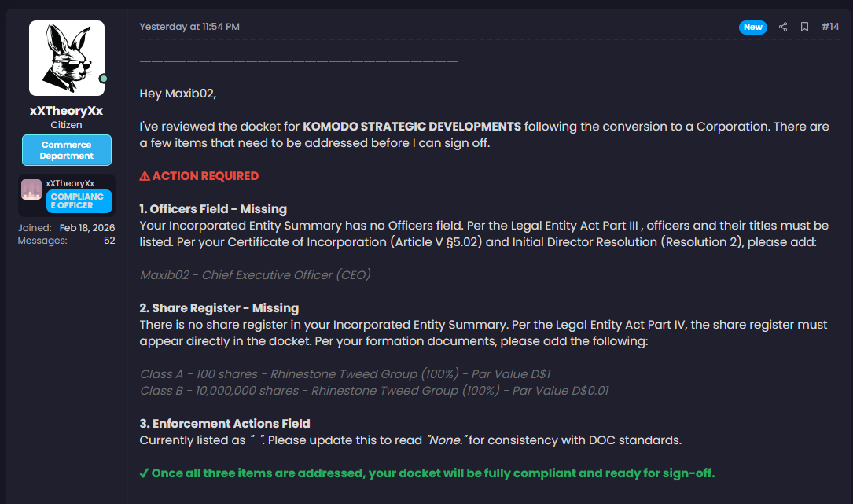Click the Compliance Officer role badge

tap(79, 201)
